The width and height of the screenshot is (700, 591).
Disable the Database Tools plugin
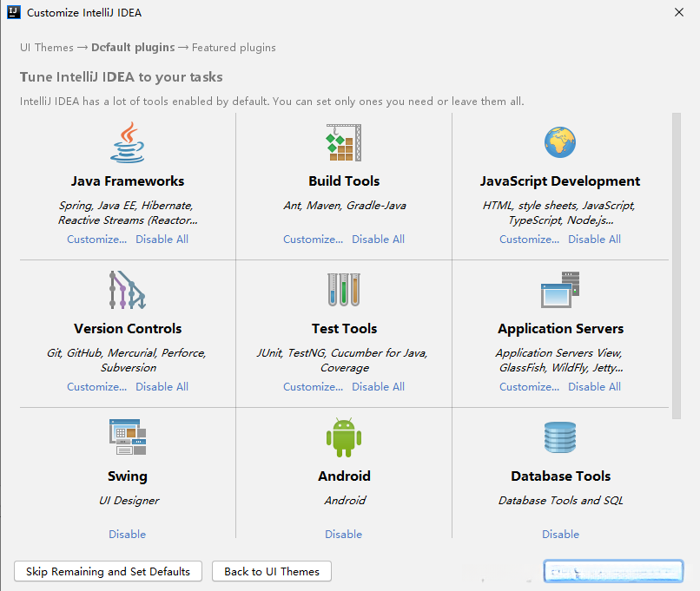click(560, 535)
